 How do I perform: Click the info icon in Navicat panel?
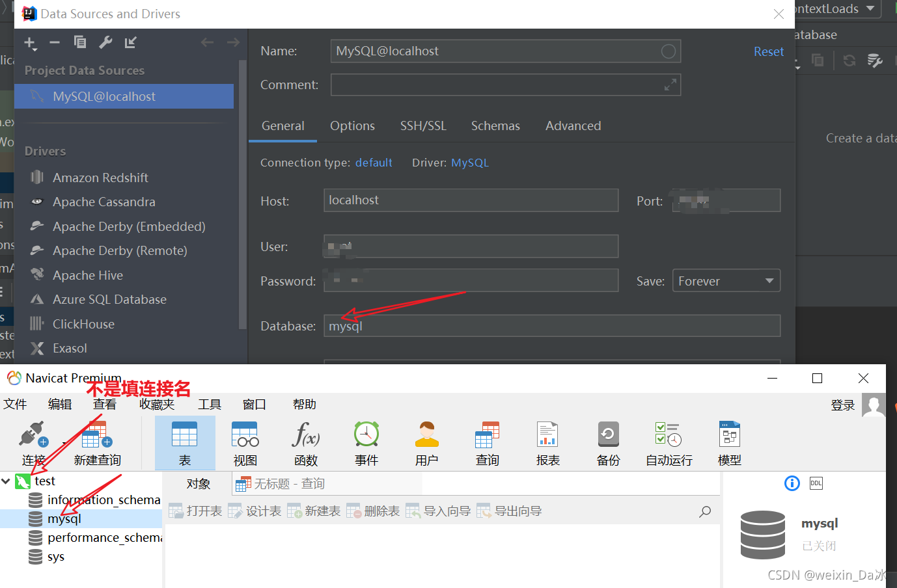tap(792, 483)
